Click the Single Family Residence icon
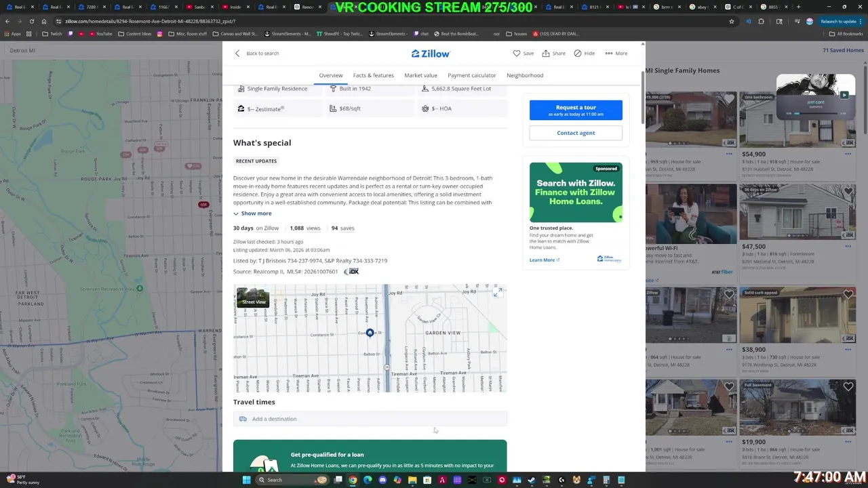868x488 pixels. [241, 89]
